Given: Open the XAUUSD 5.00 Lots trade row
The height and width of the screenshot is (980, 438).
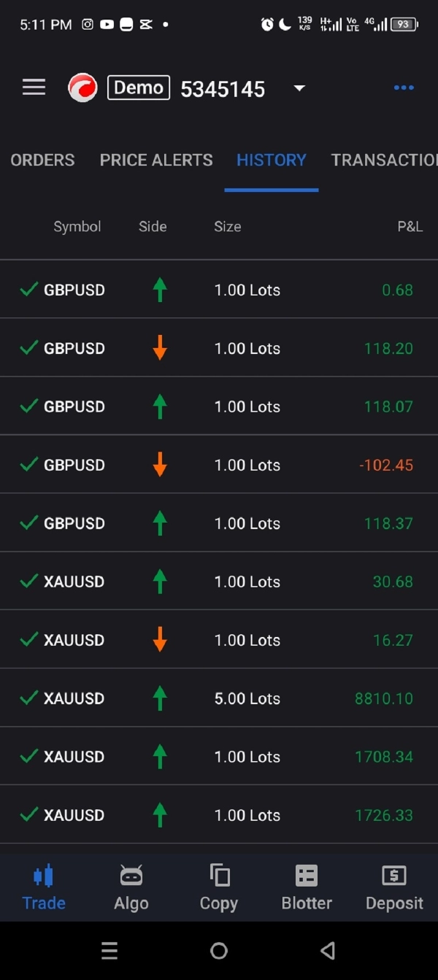Looking at the screenshot, I should pyautogui.click(x=219, y=698).
